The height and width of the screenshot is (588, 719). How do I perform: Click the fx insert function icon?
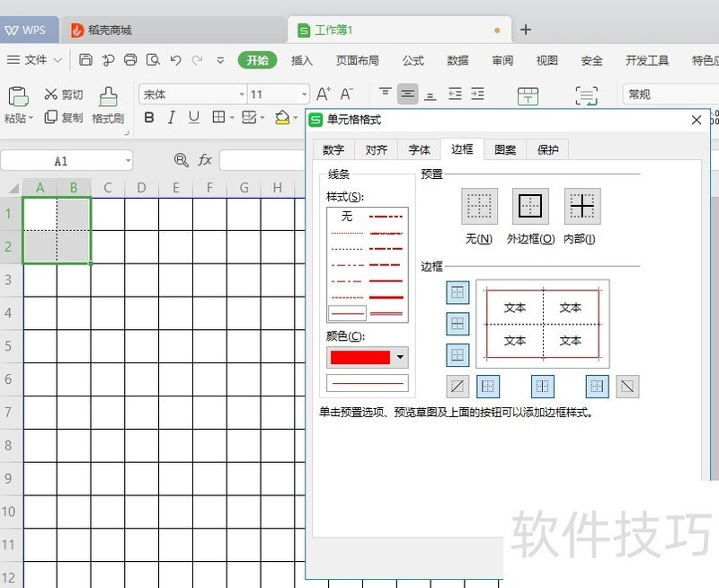pos(205,160)
